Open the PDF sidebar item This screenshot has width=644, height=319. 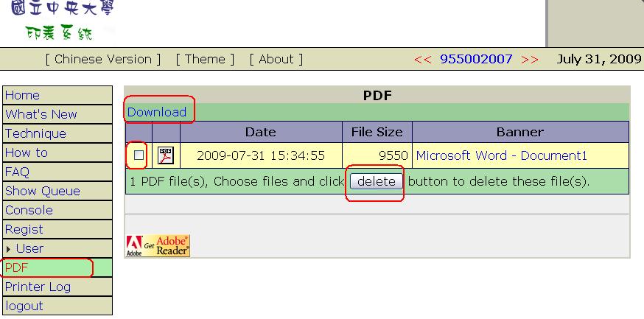16,267
